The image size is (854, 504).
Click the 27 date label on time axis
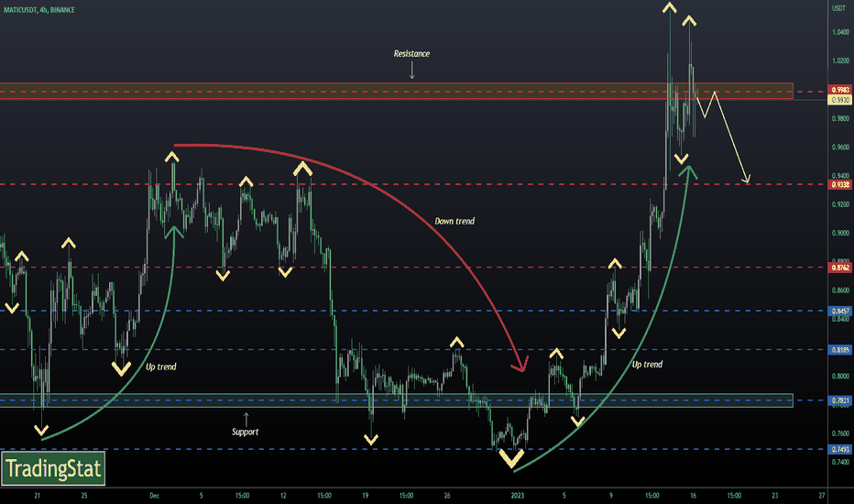tap(821, 496)
